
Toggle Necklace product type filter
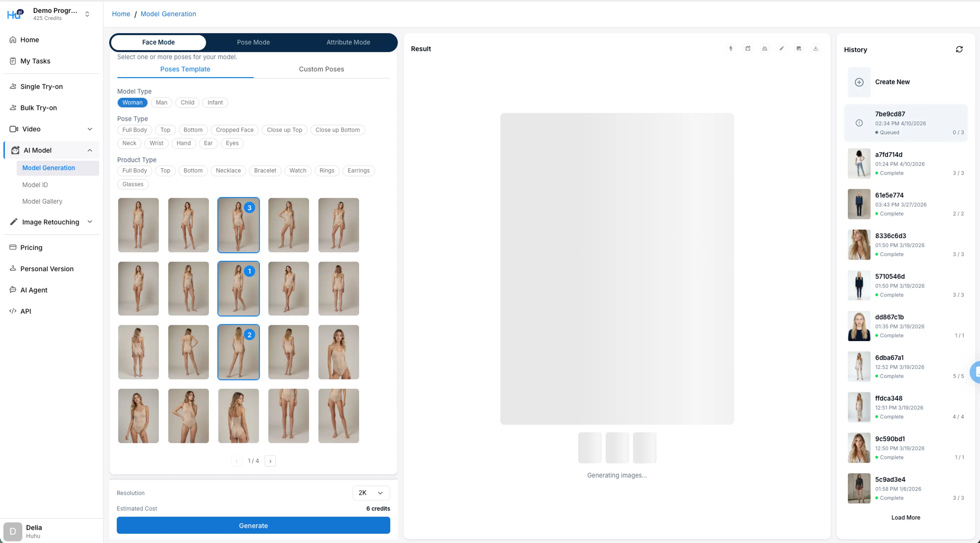pos(228,170)
